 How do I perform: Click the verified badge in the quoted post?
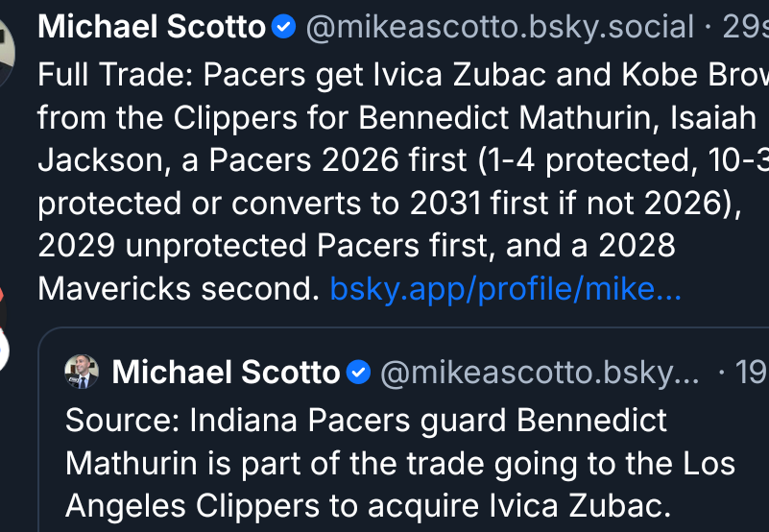pos(359,373)
